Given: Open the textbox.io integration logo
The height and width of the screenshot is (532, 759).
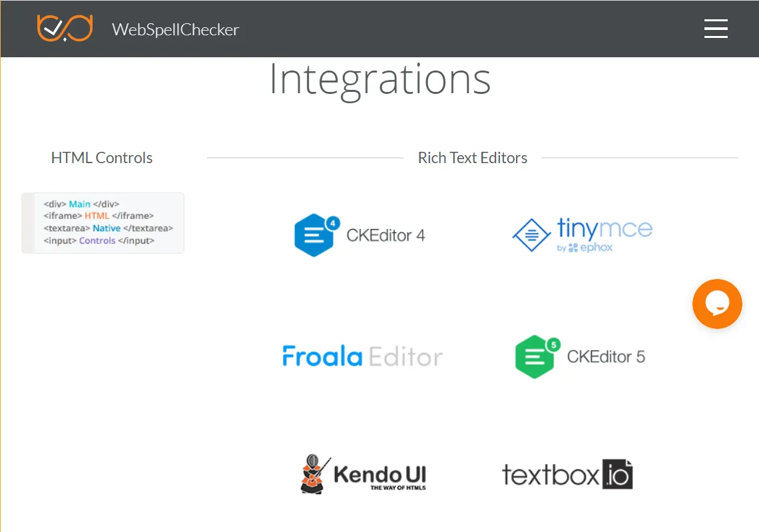Looking at the screenshot, I should tap(567, 474).
